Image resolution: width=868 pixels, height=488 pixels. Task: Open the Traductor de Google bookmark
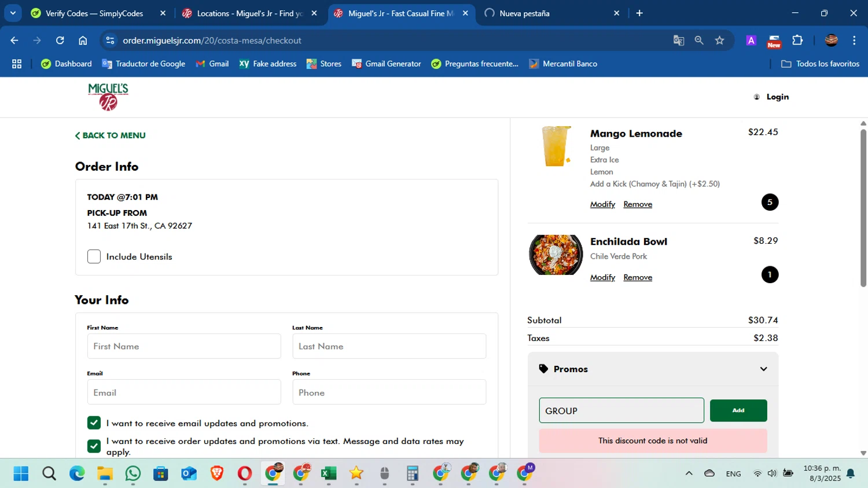point(144,64)
